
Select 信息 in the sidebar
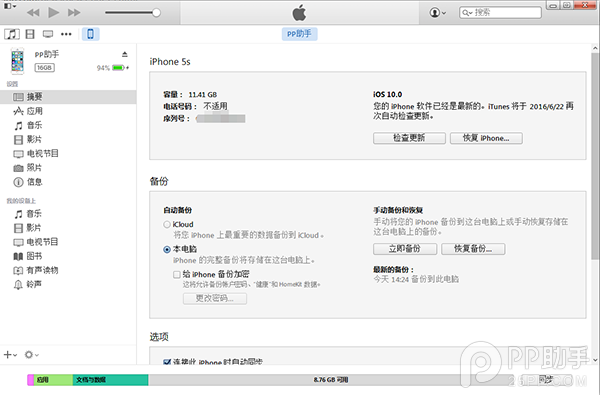[68, 182]
